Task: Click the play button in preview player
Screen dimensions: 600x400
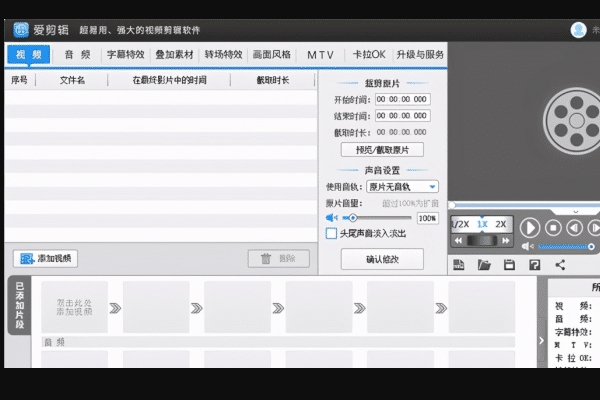Action: point(530,228)
